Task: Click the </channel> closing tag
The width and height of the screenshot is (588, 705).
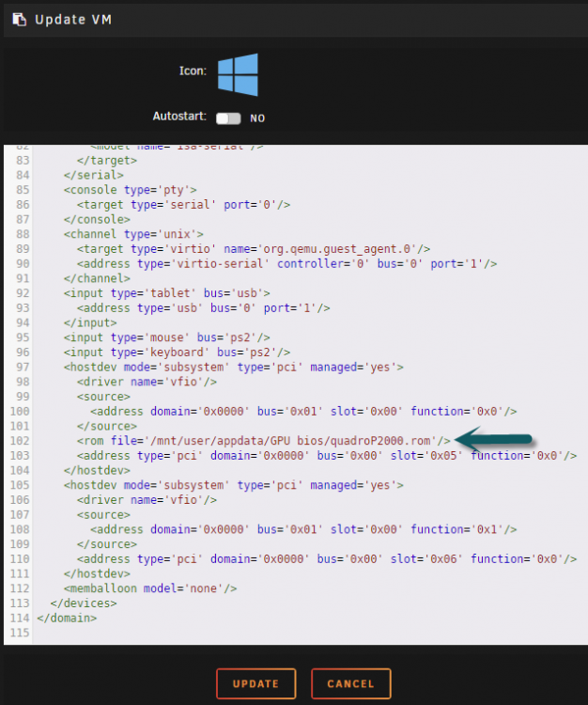Action: (x=97, y=278)
